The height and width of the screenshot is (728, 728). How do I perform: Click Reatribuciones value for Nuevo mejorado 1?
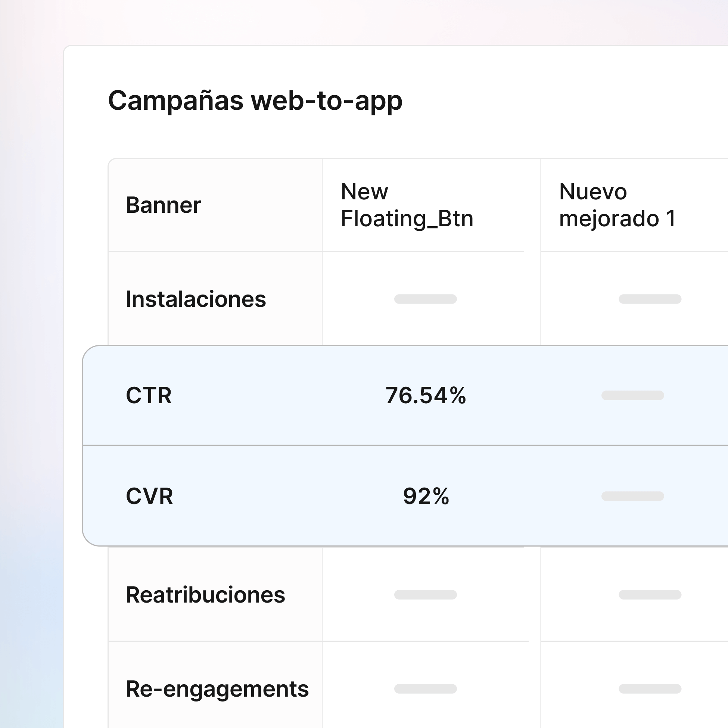650,595
